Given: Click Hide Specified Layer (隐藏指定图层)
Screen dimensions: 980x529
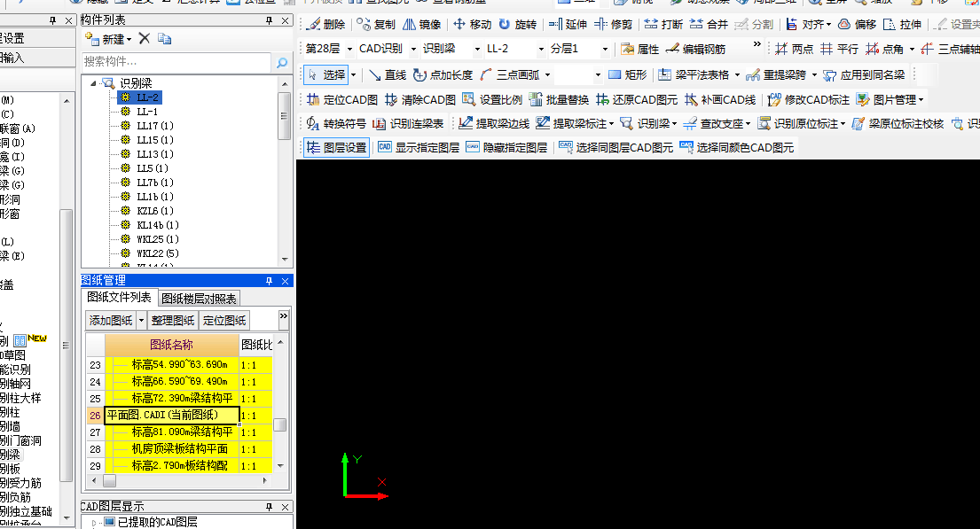Looking at the screenshot, I should click(x=507, y=147).
